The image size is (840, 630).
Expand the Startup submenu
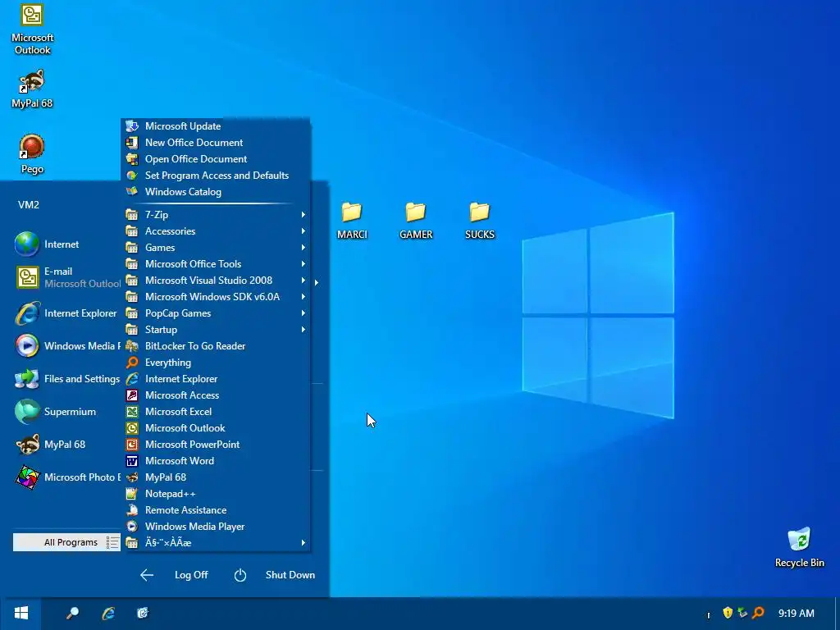click(217, 330)
